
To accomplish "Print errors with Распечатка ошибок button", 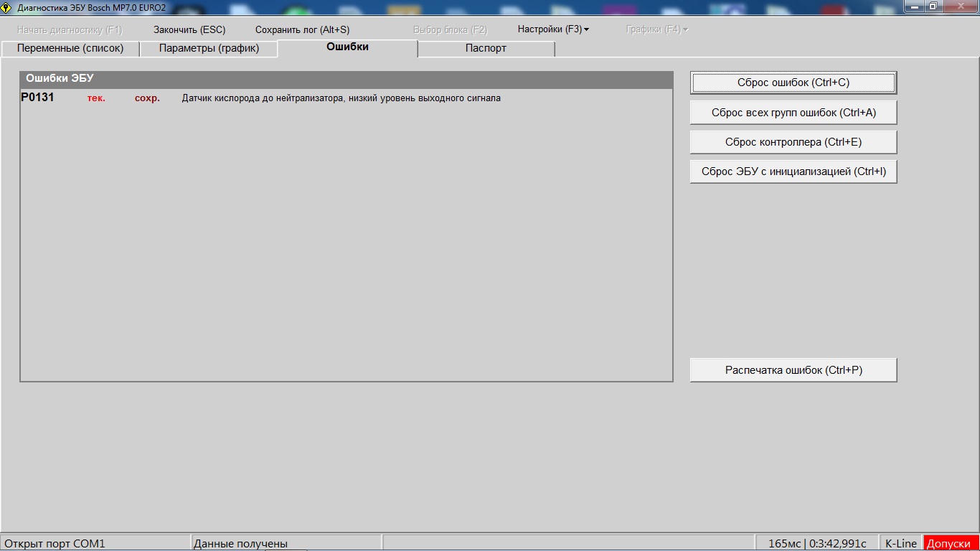I will click(x=793, y=370).
